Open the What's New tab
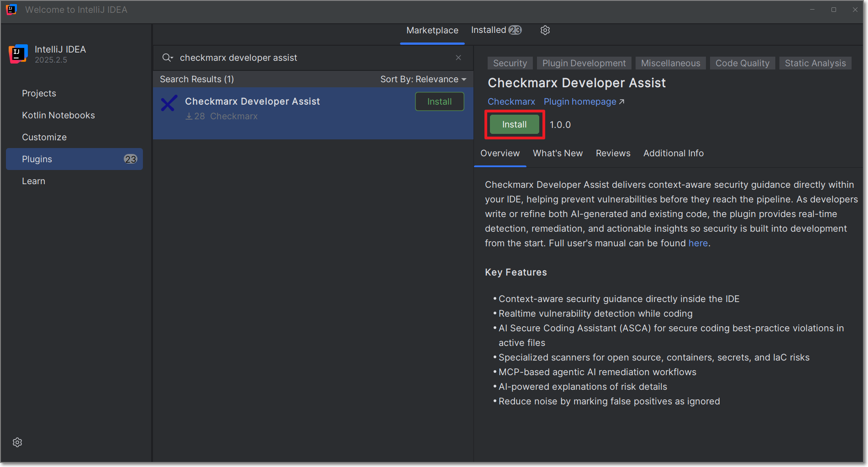868x467 pixels. click(x=558, y=153)
